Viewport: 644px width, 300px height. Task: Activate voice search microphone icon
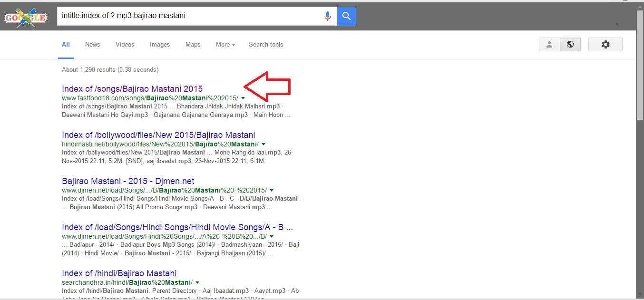click(327, 16)
